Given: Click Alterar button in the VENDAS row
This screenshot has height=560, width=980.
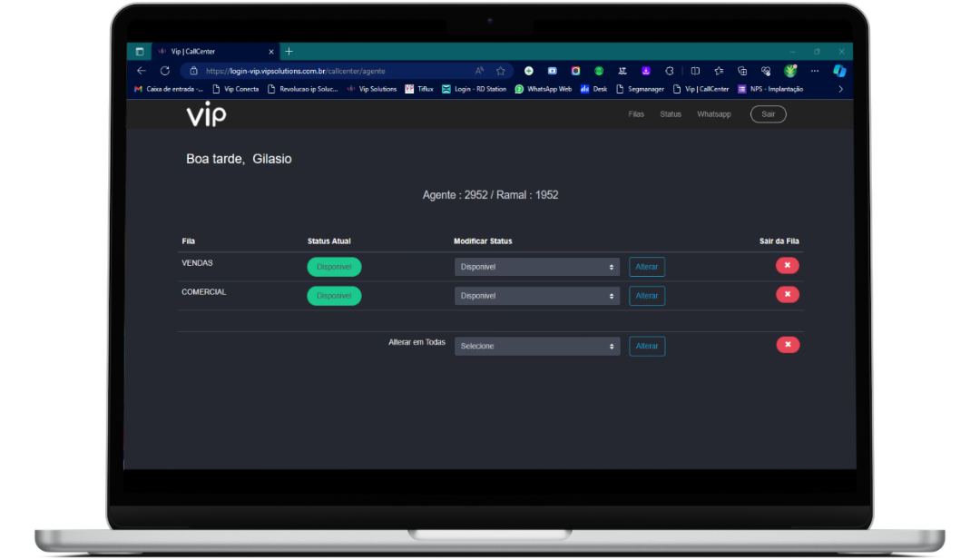Looking at the screenshot, I should tap(646, 267).
